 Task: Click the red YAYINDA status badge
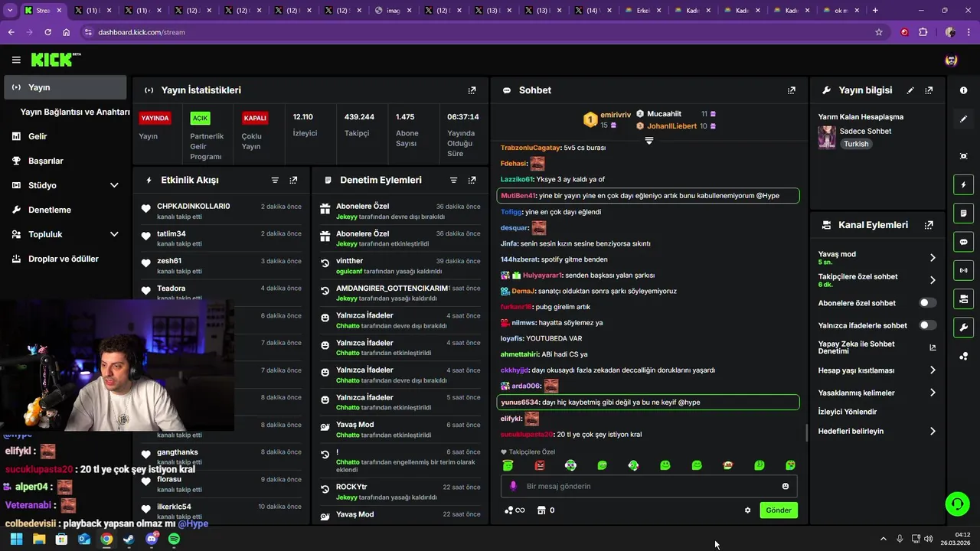click(155, 118)
